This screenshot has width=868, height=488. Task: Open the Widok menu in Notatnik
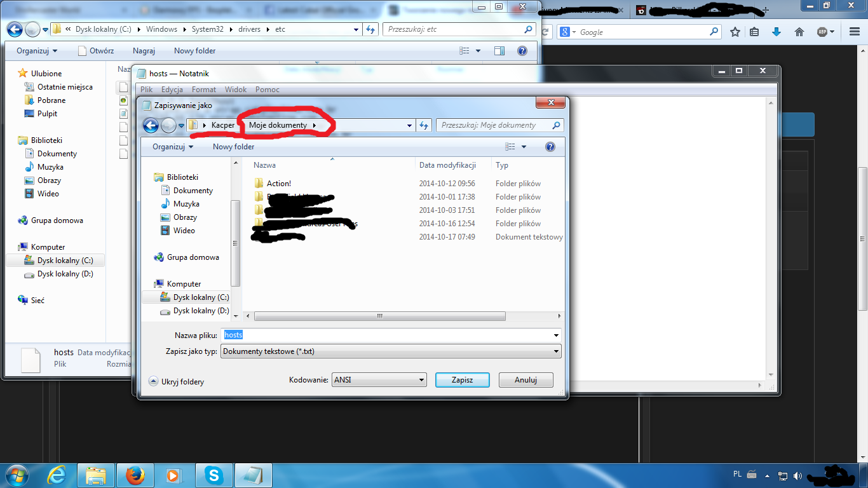(236, 90)
